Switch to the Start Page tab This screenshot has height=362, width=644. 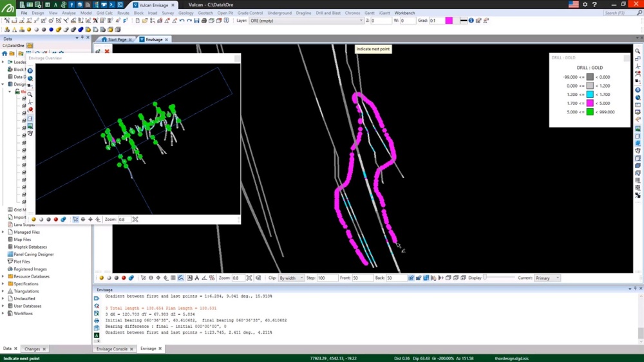click(x=117, y=39)
